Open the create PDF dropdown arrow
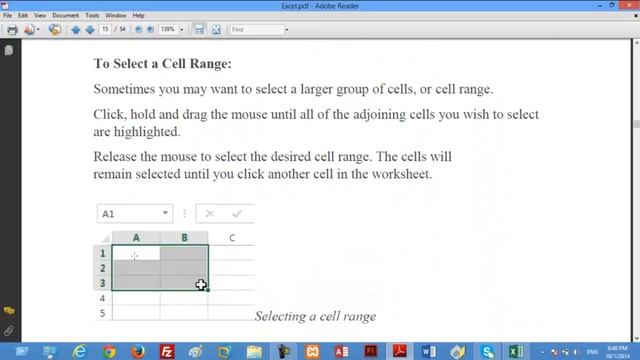 pyautogui.click(x=38, y=29)
